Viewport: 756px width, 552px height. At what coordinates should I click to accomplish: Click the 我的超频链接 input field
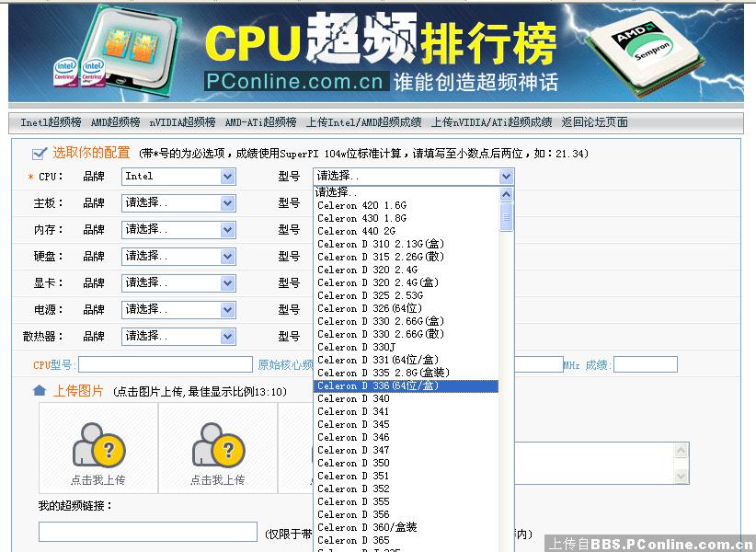[x=148, y=532]
